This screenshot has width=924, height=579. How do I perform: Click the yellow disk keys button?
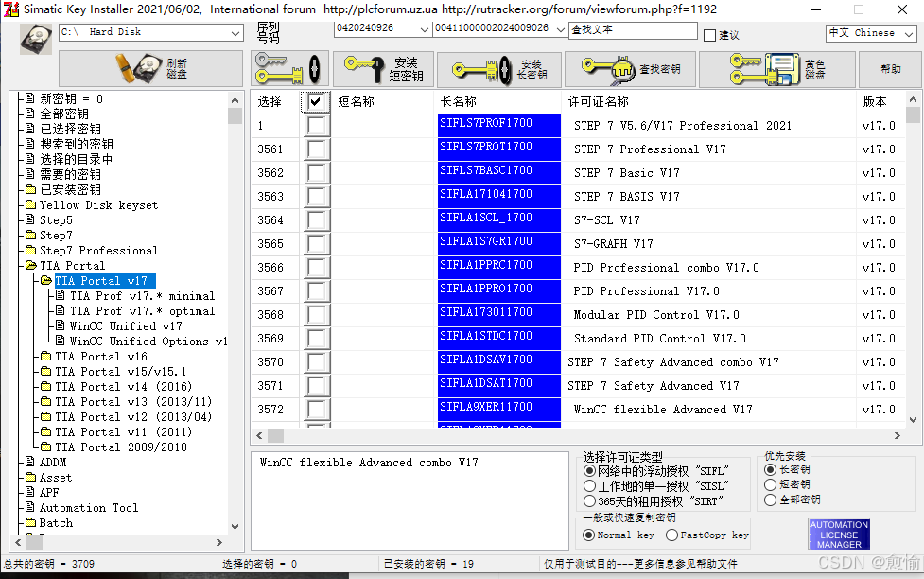tap(776, 68)
